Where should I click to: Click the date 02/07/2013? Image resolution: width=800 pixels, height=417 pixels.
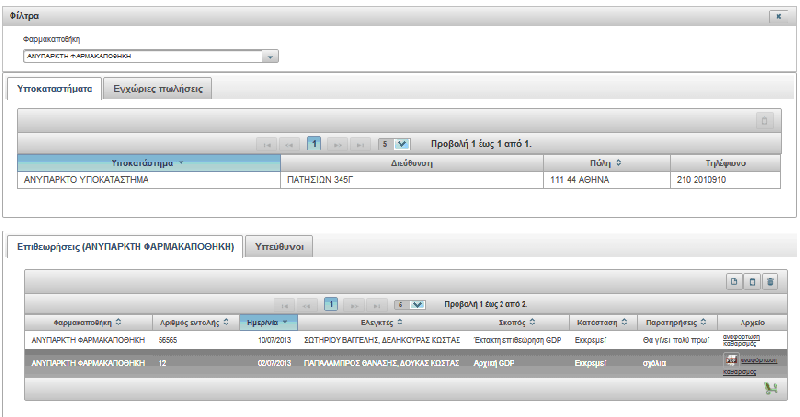(x=274, y=363)
